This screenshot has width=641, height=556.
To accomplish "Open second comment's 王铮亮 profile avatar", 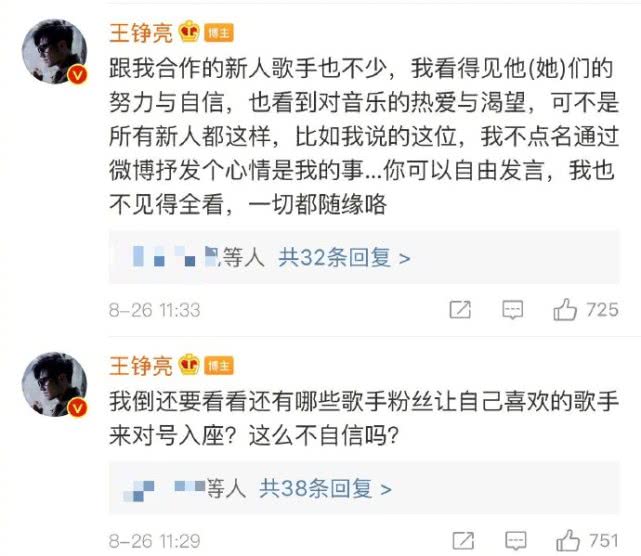I will point(53,384).
